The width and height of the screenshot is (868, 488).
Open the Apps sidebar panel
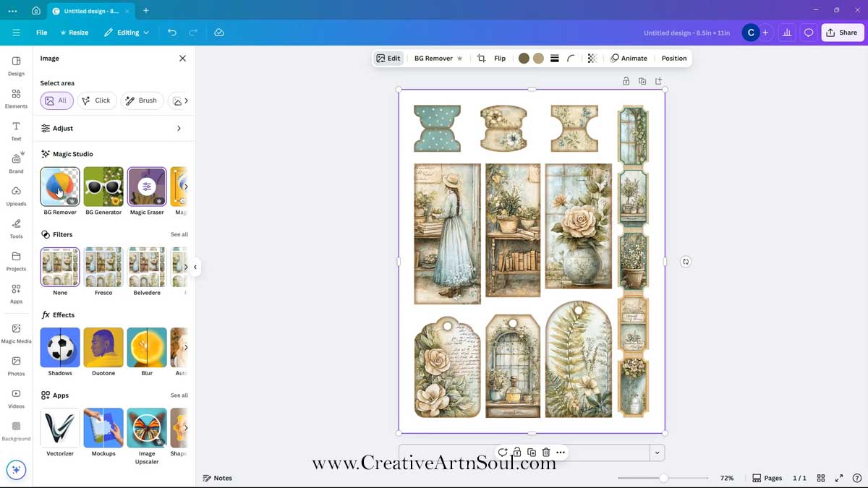(16, 294)
